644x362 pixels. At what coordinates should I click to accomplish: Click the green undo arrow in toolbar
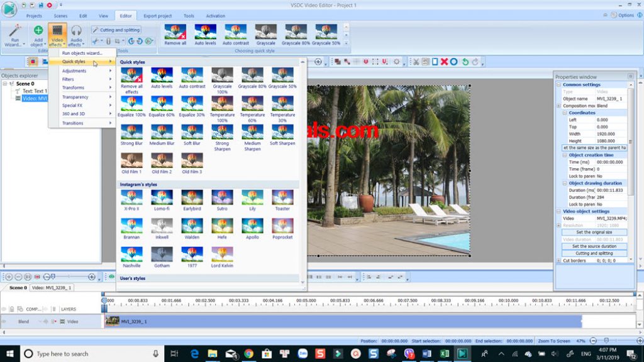point(465,62)
